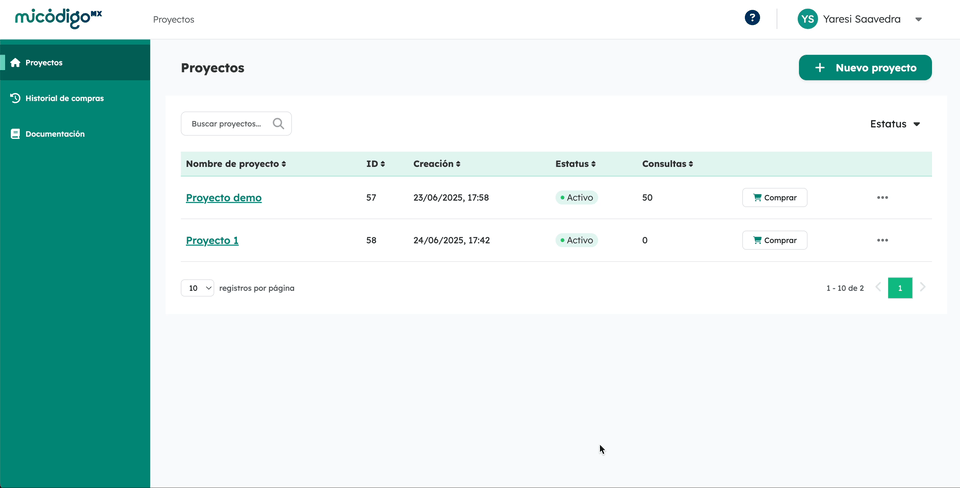Sort by Nombre de proyecto column
The image size is (960, 488).
pos(236,164)
